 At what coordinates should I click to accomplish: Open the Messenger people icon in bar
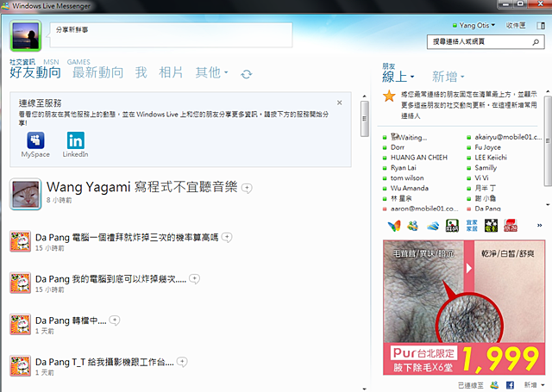click(413, 226)
